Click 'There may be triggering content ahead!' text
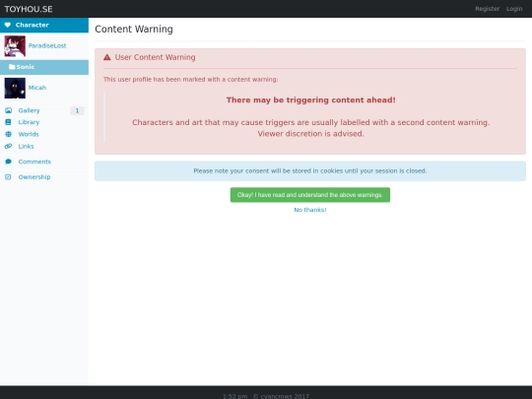This screenshot has height=399, width=532. 310,100
